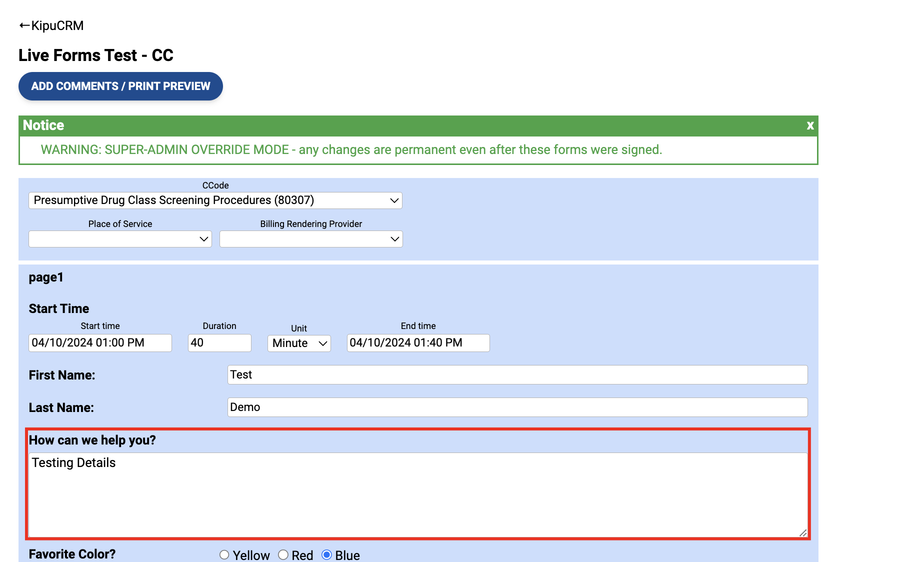Viewport: 924px width, 562px height.
Task: Select the Yellow favorite color radio button
Action: point(224,554)
